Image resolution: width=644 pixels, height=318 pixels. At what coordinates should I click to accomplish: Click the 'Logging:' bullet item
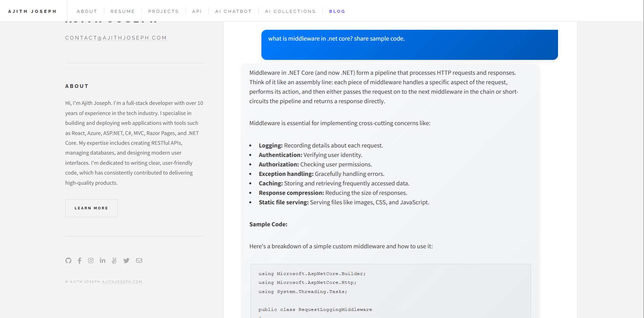click(x=321, y=145)
